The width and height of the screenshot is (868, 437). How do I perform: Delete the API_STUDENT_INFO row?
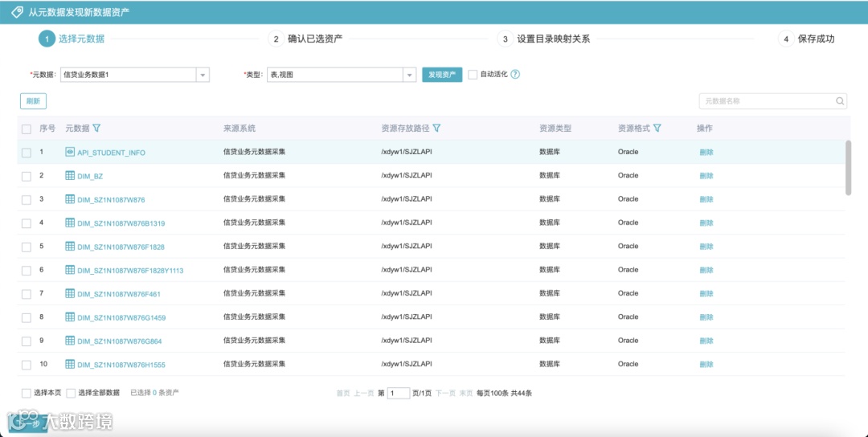pos(706,152)
